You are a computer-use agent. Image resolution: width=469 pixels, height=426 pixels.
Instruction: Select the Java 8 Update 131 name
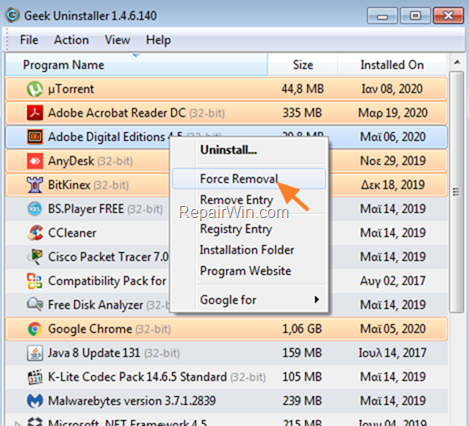tap(94, 353)
